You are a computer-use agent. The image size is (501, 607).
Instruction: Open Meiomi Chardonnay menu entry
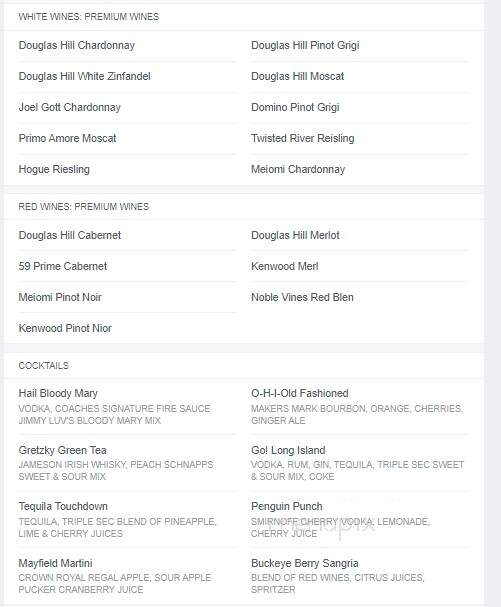[x=298, y=169]
